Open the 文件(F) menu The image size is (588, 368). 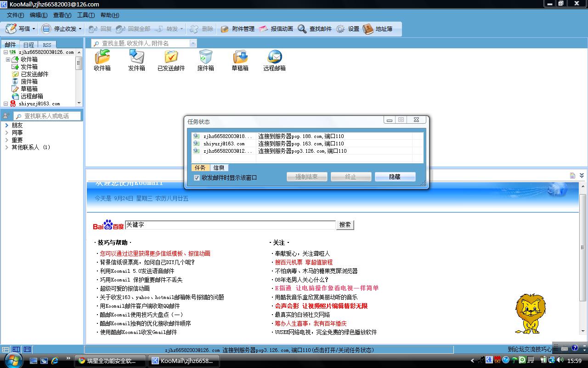click(16, 15)
